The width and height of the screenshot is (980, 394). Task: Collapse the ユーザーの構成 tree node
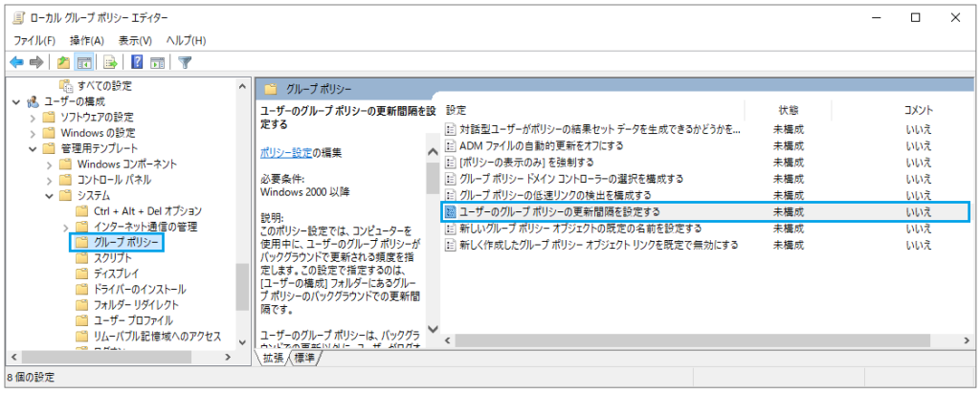tap(16, 101)
